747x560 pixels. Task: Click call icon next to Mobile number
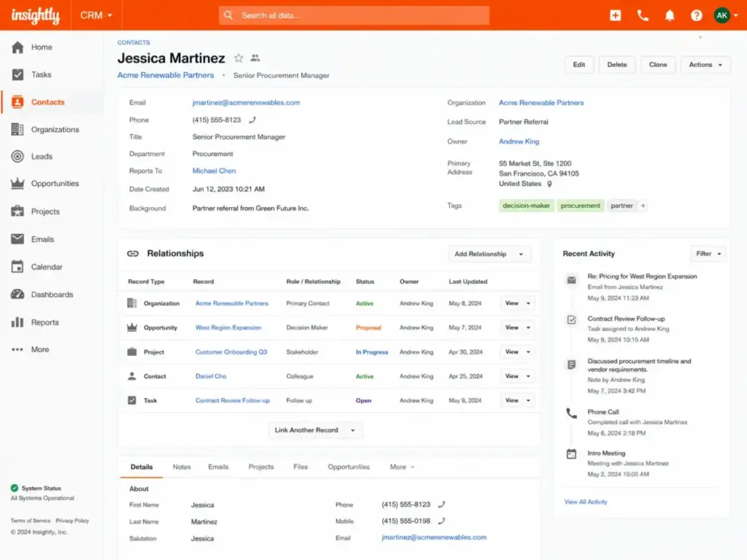[441, 521]
